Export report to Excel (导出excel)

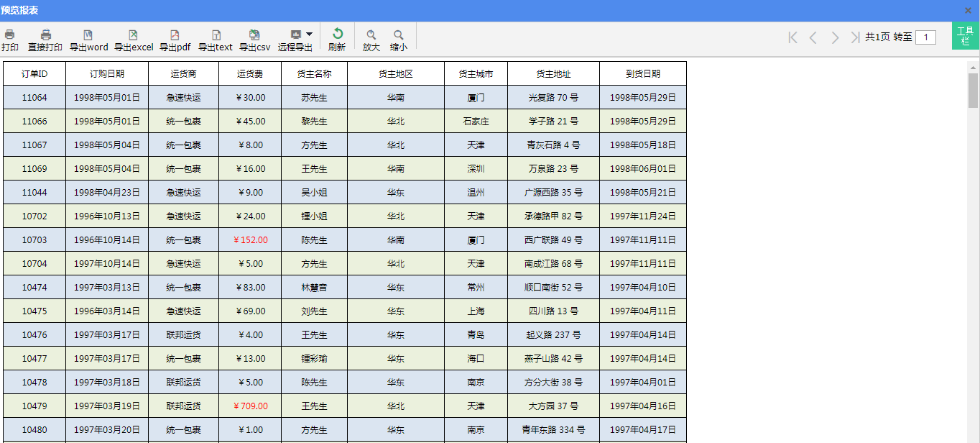(134, 35)
